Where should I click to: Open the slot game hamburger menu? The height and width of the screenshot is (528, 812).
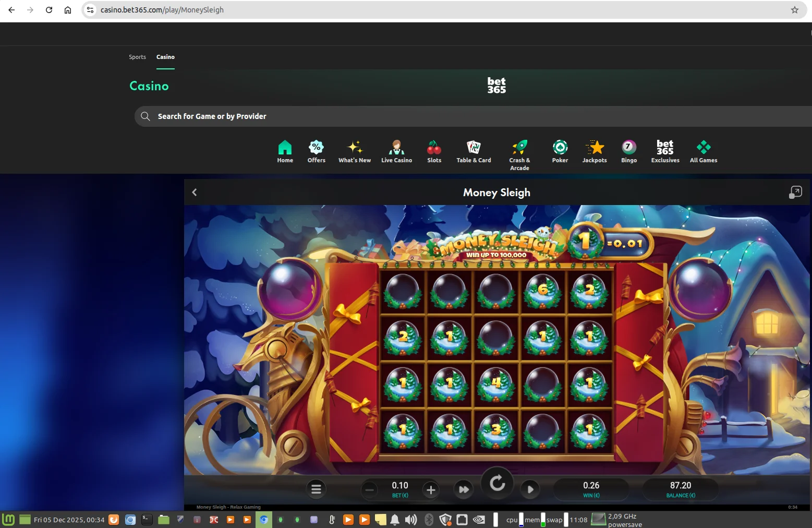coord(316,489)
